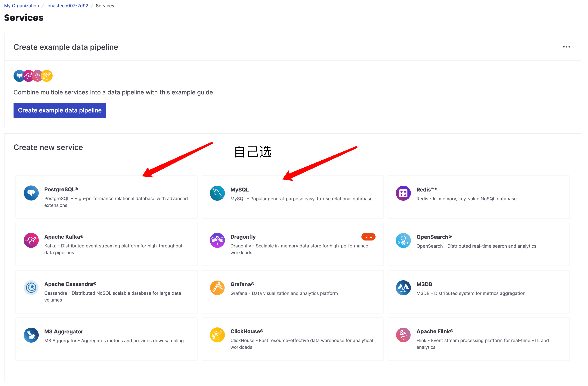This screenshot has height=386, width=588.
Task: Click the blue elephant icon in pipeline banner
Action: tap(19, 76)
